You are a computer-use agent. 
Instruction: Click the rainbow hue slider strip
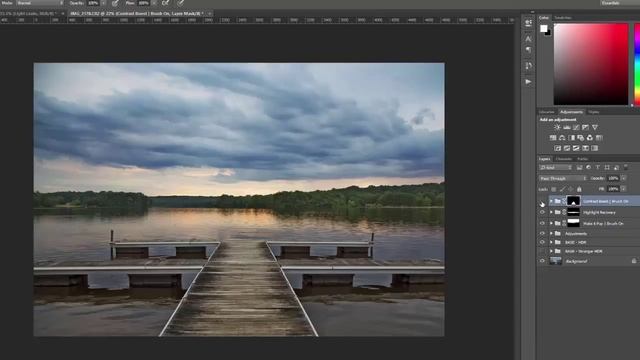[x=637, y=64]
